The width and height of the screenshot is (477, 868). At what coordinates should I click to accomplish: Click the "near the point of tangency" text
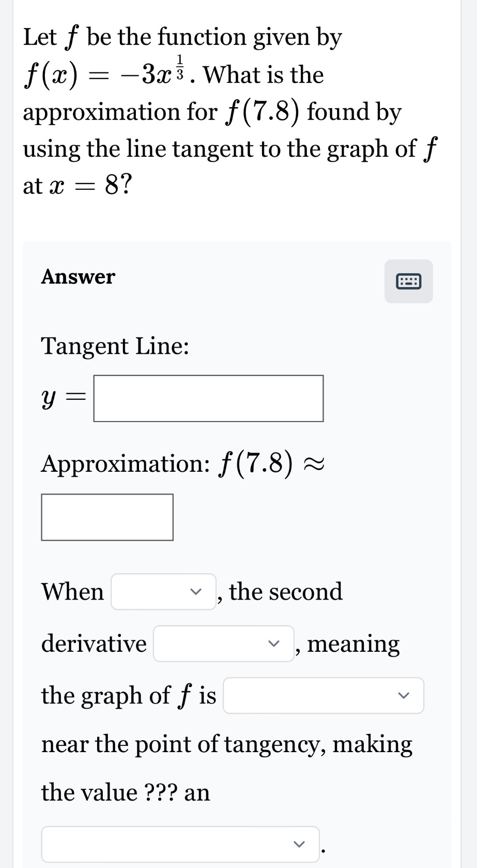click(x=183, y=744)
